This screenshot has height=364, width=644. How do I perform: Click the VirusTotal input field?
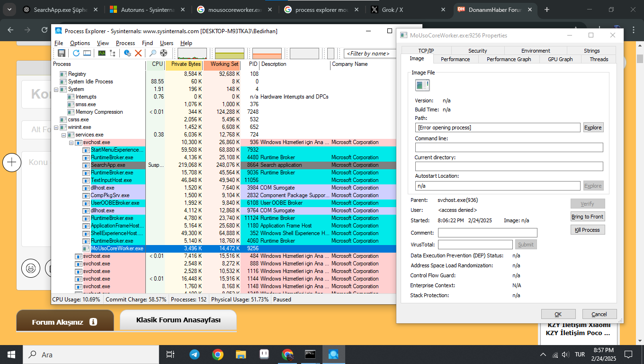[475, 245]
